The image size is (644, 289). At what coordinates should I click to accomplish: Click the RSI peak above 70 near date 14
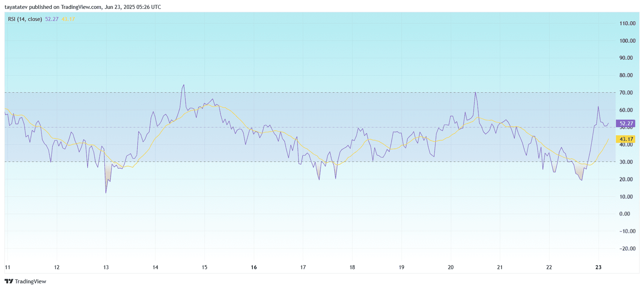click(184, 85)
